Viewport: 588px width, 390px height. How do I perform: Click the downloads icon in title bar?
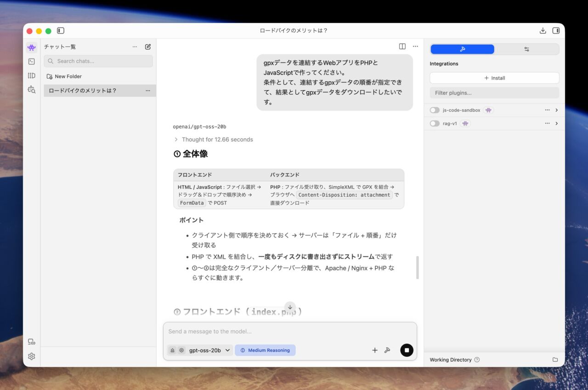(x=543, y=31)
